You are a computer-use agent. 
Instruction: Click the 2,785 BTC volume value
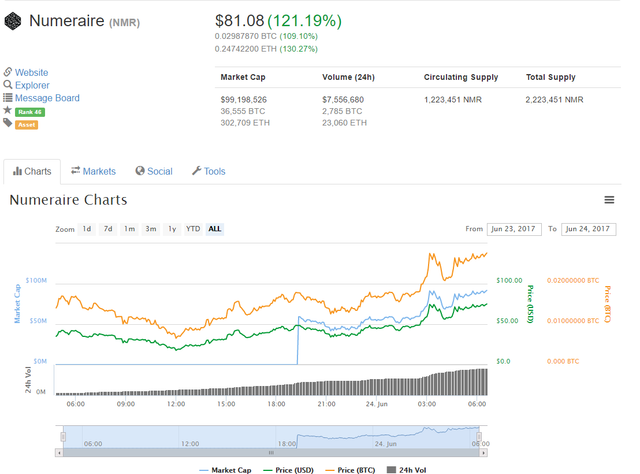point(342,111)
